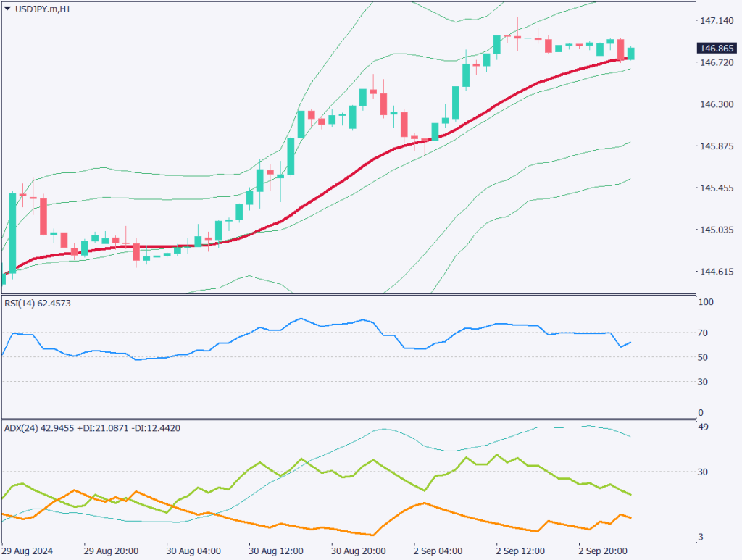The height and width of the screenshot is (560, 742).
Task: Select the 30 Aug 04:00 time label
Action: pos(192,551)
